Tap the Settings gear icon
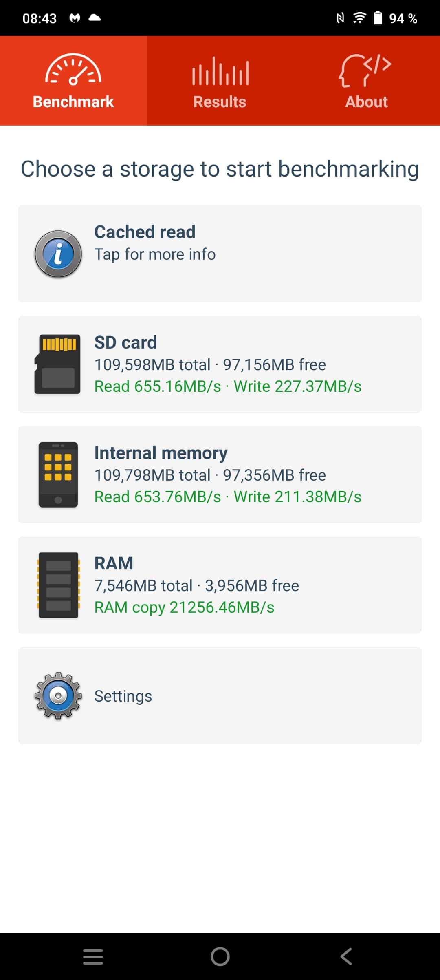The image size is (440, 980). click(x=58, y=696)
